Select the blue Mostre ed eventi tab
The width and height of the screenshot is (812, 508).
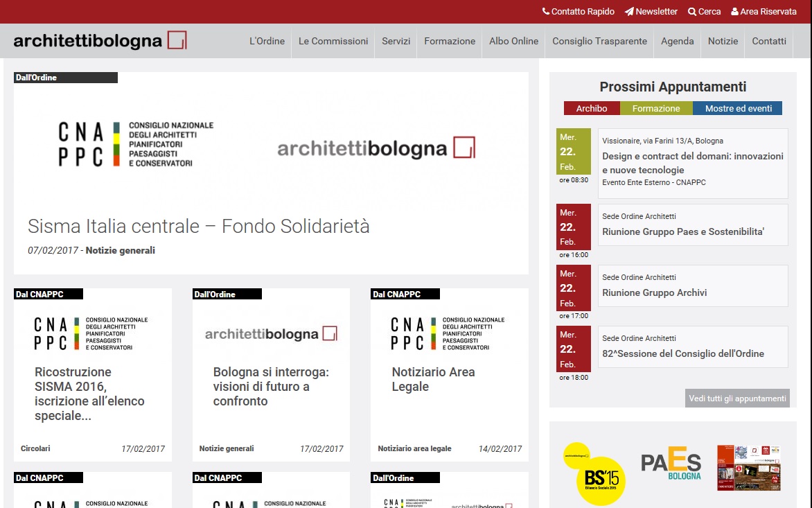pyautogui.click(x=738, y=108)
